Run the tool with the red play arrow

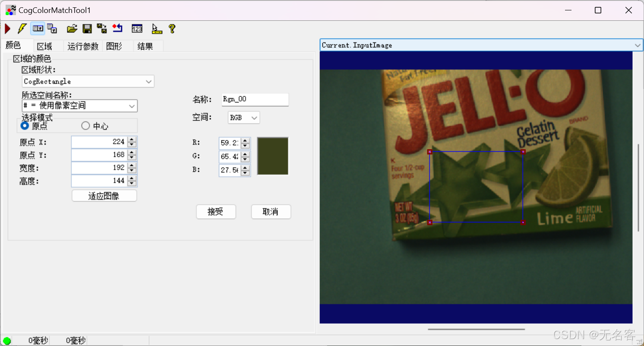click(x=7, y=29)
